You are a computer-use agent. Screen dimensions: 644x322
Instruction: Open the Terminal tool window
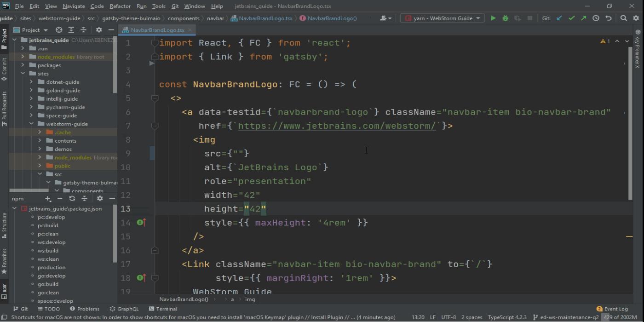click(x=163, y=309)
